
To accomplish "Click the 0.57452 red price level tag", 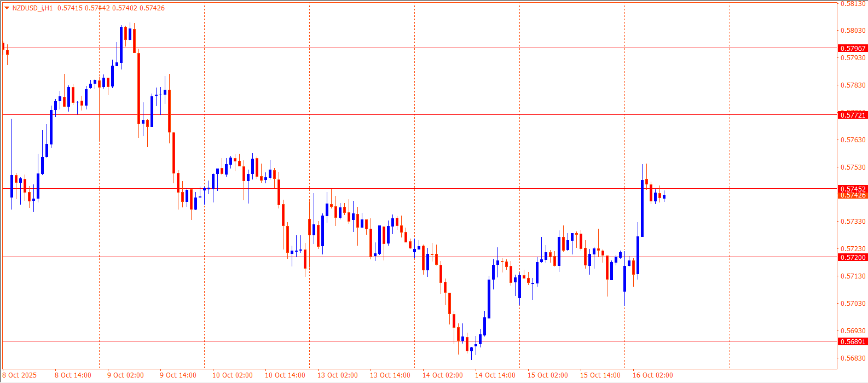I will pos(853,189).
